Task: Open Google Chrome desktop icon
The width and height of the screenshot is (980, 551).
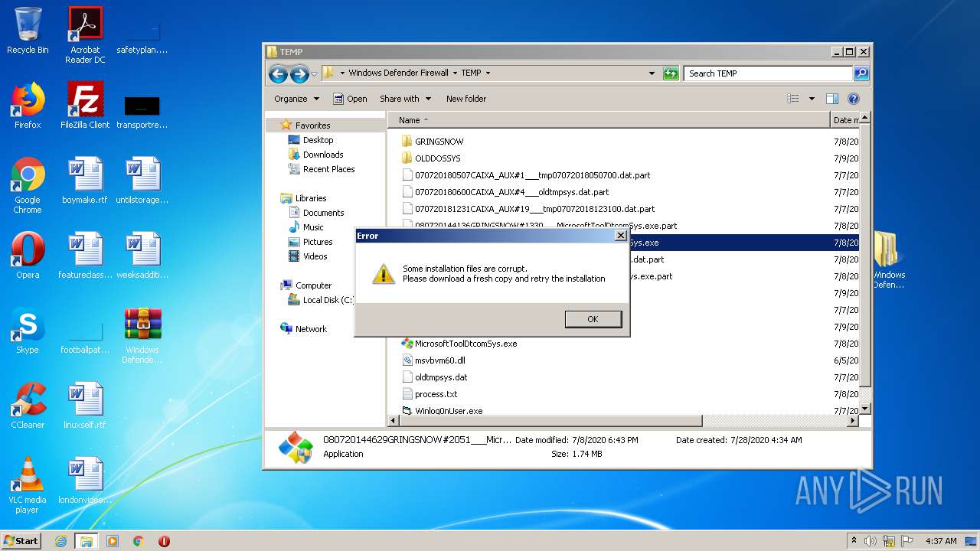Action: [x=28, y=186]
